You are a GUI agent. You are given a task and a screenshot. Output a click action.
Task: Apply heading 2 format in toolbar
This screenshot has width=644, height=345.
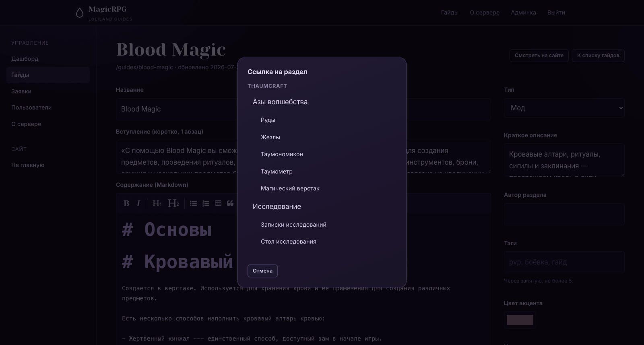(173, 203)
